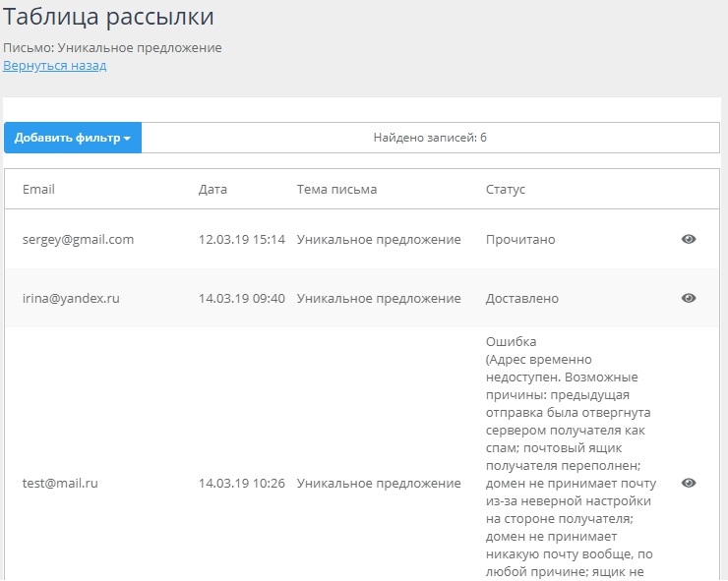728x581 pixels.
Task: Click the subject text in the sergey@gmail.com row
Action: 379,239
